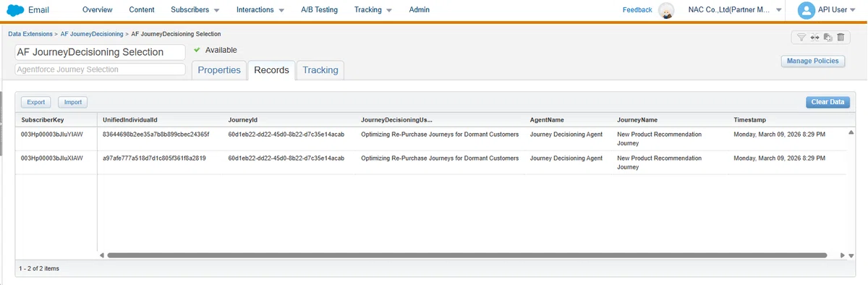The image size is (868, 285).
Task: Click the AF JourneyDecisioning Selection name field
Action: click(101, 52)
